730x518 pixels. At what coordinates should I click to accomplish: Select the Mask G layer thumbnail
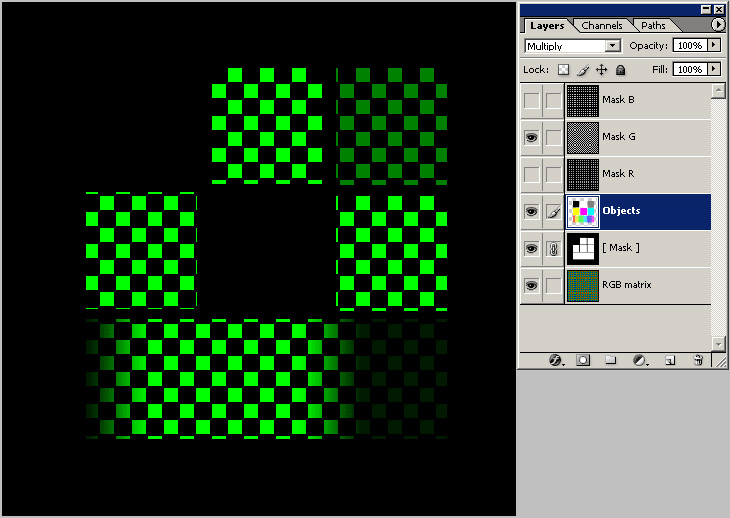583,137
